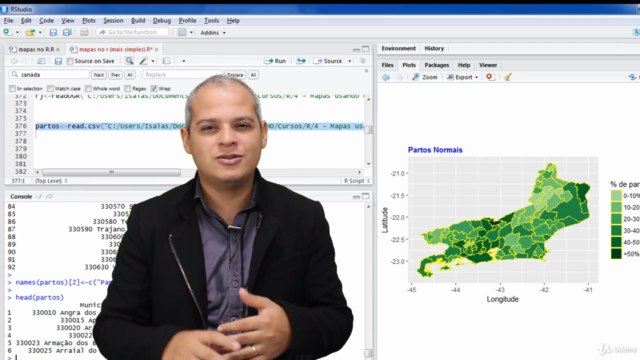Screen dimensions: 640x360
Task: Click the previous plot arrow icon
Action: (x=386, y=77)
